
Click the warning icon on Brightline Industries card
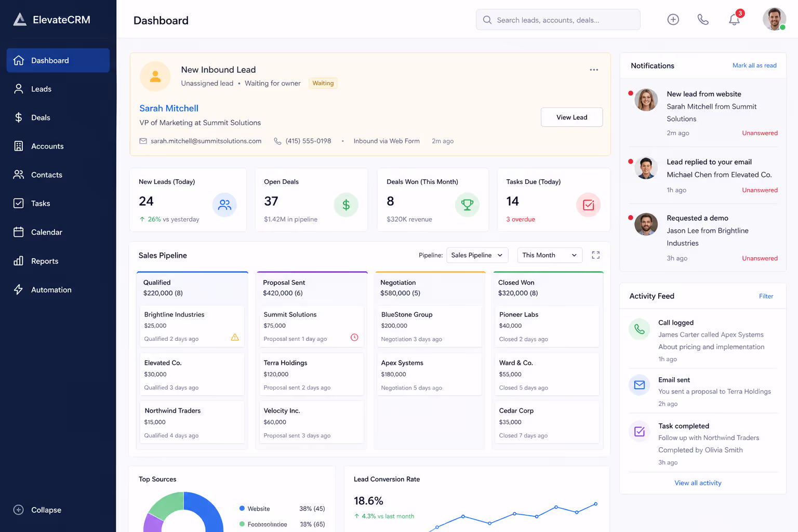click(x=235, y=338)
